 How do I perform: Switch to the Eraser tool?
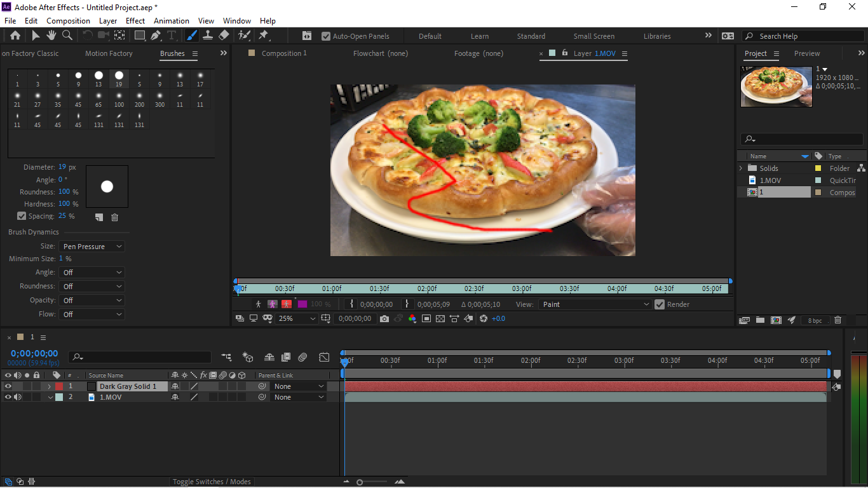click(224, 36)
